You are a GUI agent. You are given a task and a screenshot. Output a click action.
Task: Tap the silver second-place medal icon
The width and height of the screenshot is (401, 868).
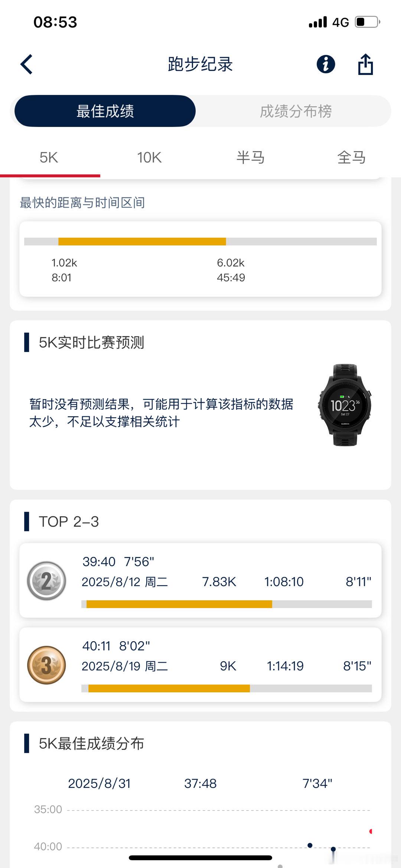pyautogui.click(x=46, y=581)
